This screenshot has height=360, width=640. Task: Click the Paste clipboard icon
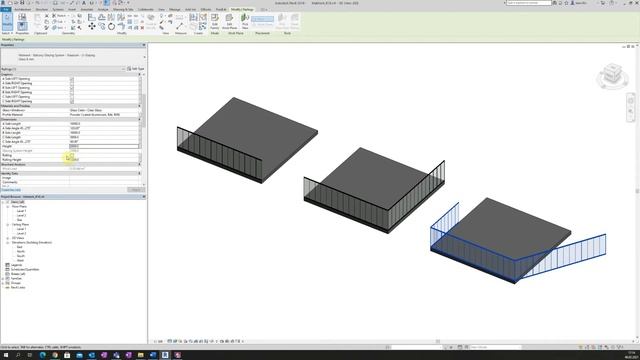point(37,18)
